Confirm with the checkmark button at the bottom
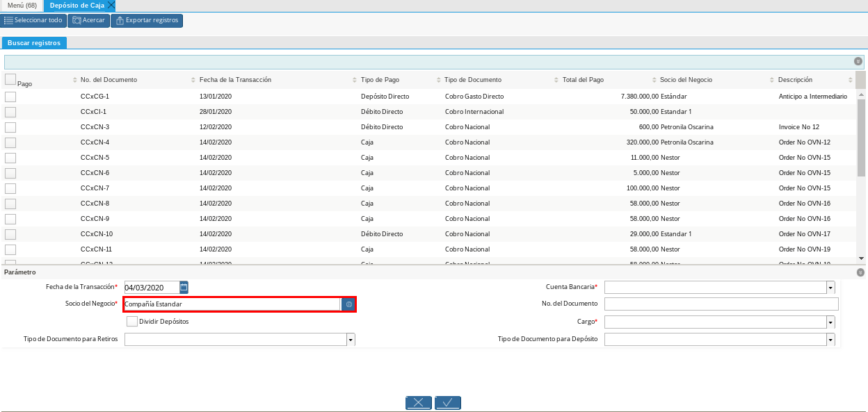Image resolution: width=868 pixels, height=412 pixels. 448,403
